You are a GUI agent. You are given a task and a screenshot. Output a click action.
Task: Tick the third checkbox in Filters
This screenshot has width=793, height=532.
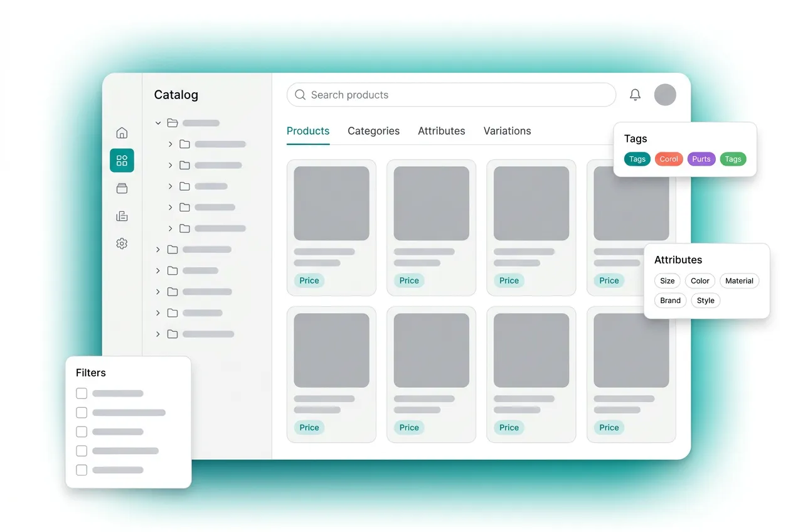point(82,432)
